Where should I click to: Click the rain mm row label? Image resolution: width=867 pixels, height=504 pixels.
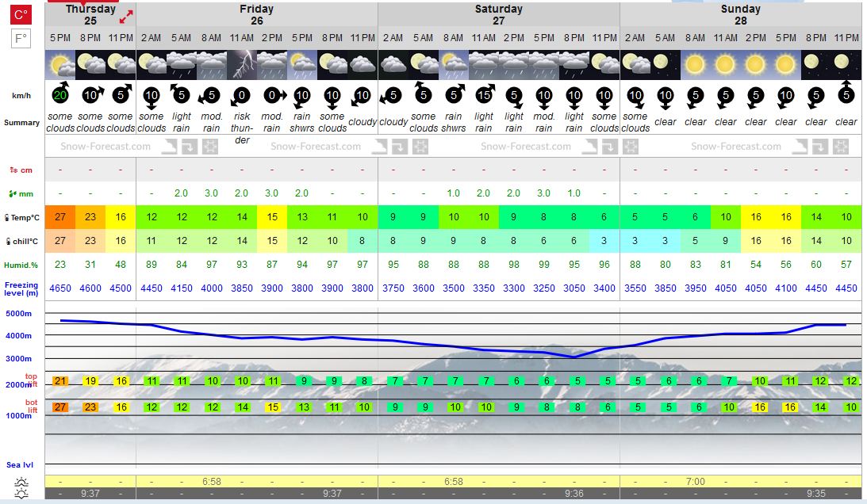(x=21, y=194)
